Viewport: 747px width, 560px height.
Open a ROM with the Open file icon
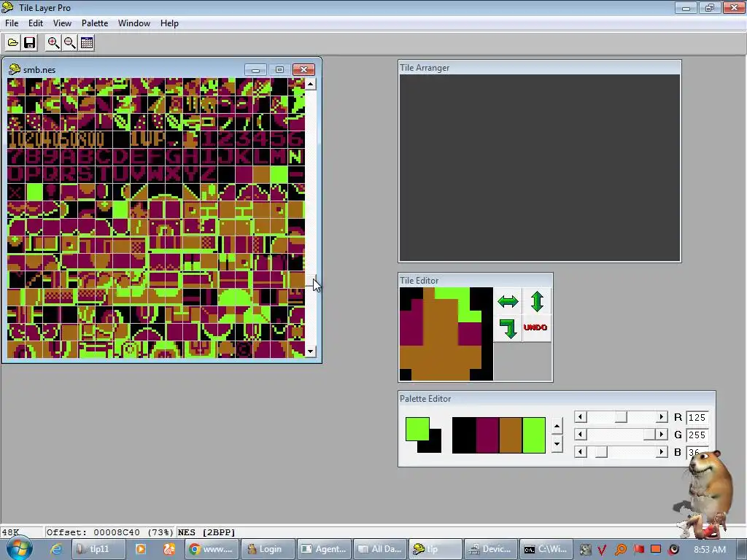tap(13, 43)
